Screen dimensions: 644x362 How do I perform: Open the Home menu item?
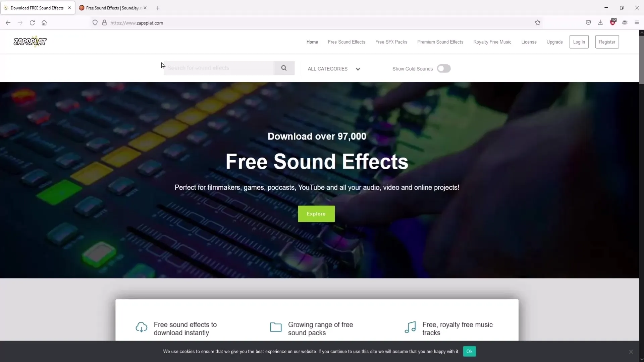(312, 42)
